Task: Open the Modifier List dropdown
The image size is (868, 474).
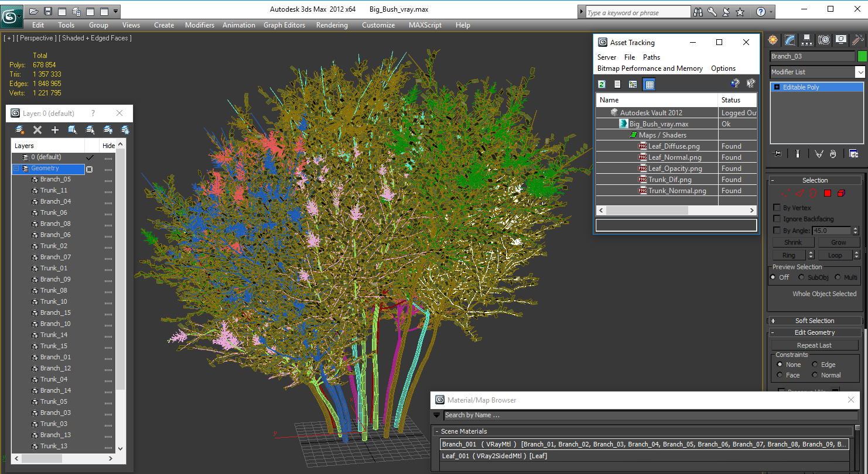Action: [860, 72]
